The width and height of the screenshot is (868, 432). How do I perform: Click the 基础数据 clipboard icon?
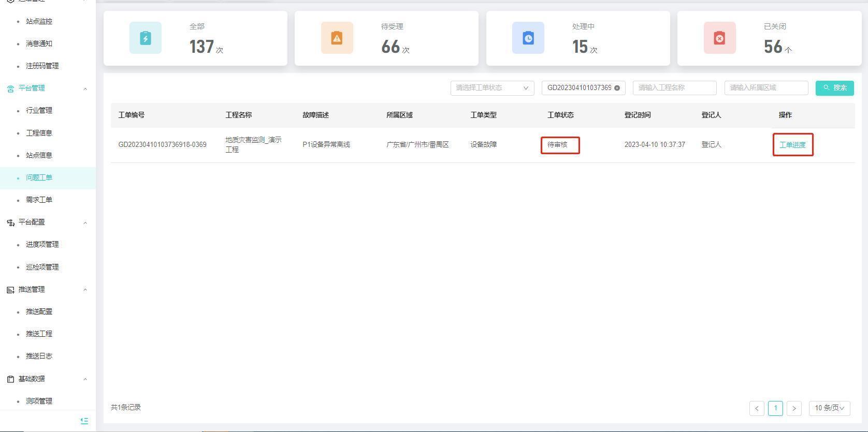coord(10,379)
